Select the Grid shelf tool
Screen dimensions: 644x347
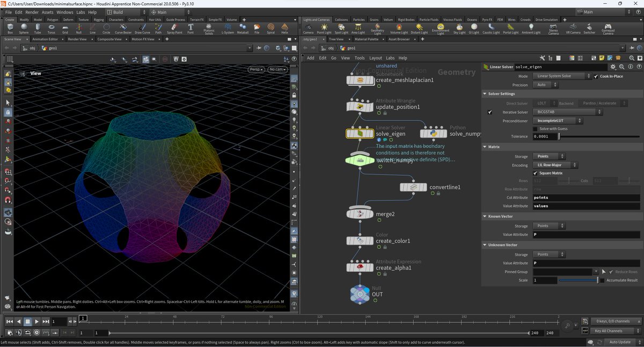[65, 28]
